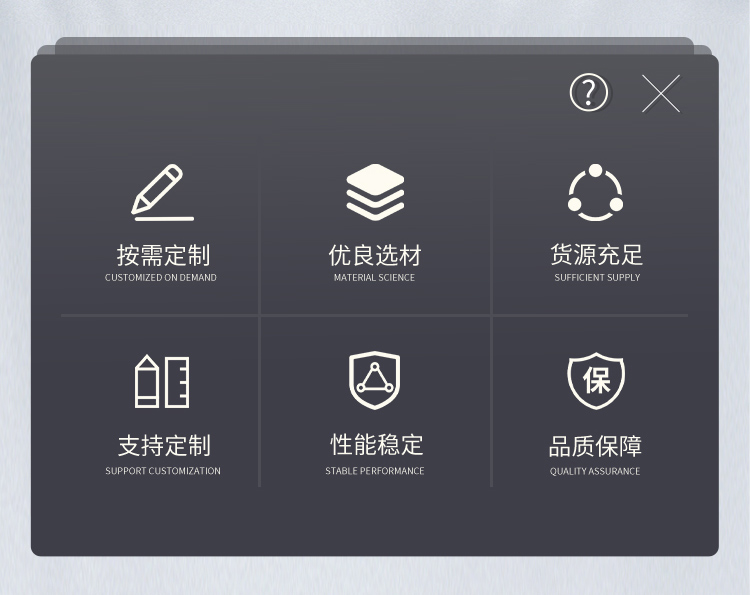Select the shield with triangle icon
Screen dimensions: 750x595
coord(375,380)
